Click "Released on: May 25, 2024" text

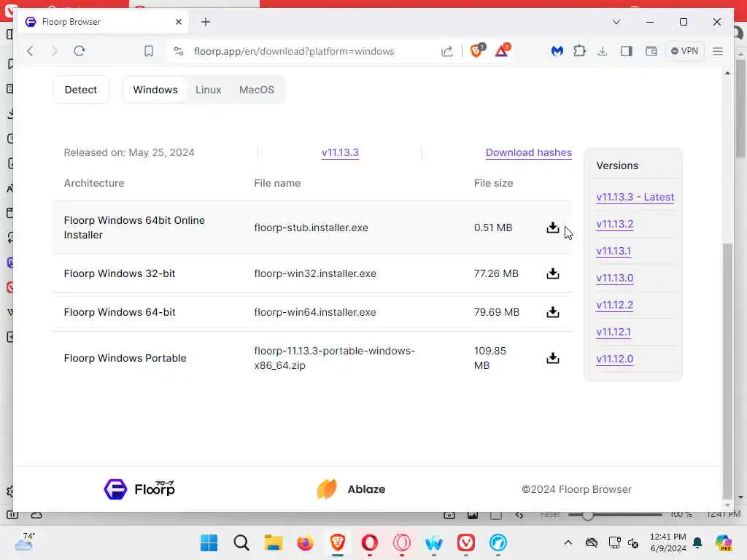[x=129, y=152]
